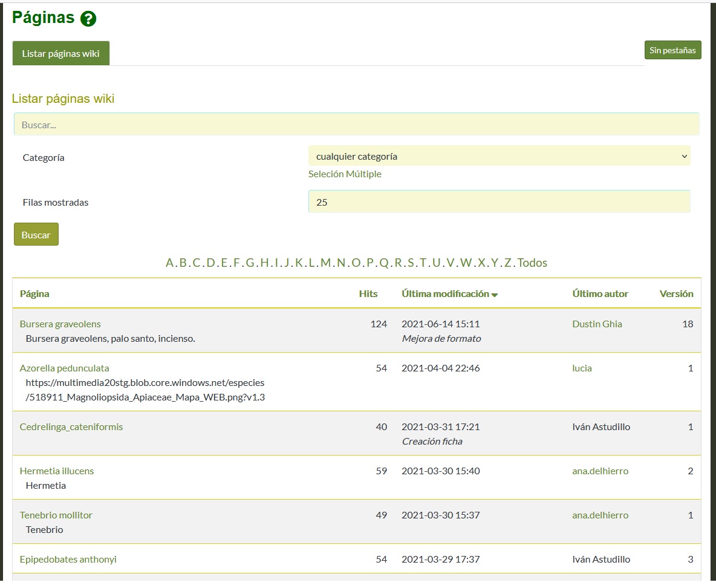
Task: Filter pages by letter Z
Action: [507, 263]
